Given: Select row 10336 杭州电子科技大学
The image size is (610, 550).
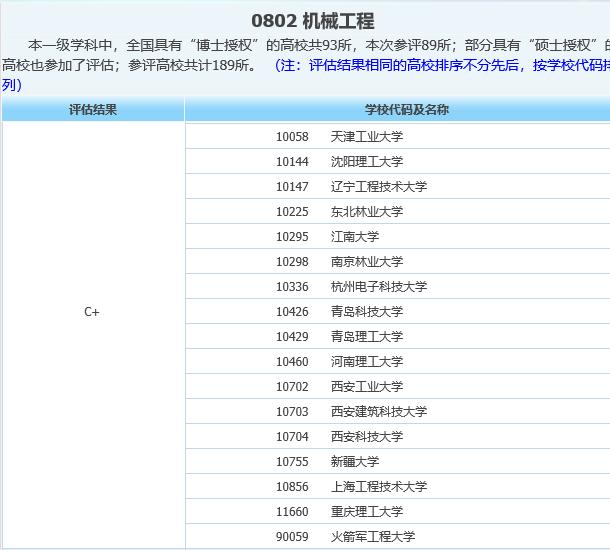Looking at the screenshot, I should tap(398, 286).
